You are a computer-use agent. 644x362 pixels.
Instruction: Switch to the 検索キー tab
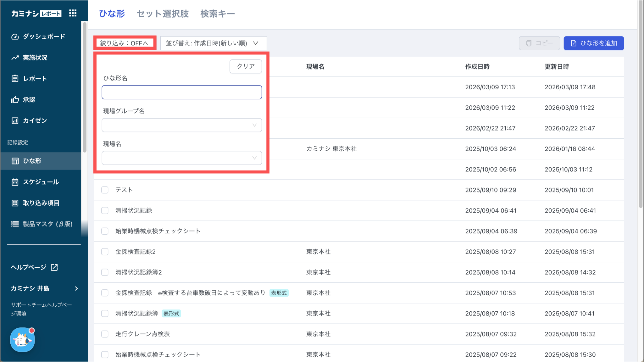[218, 14]
